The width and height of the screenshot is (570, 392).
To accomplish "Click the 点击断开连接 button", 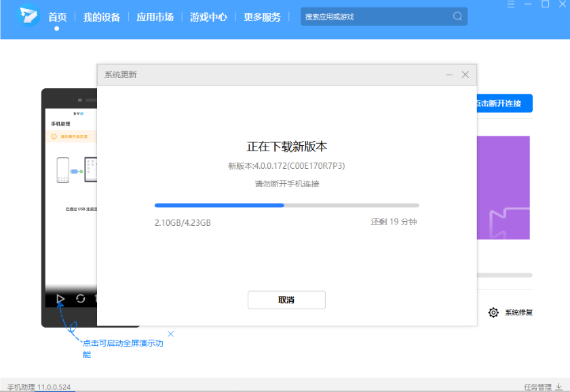I will 505,103.
